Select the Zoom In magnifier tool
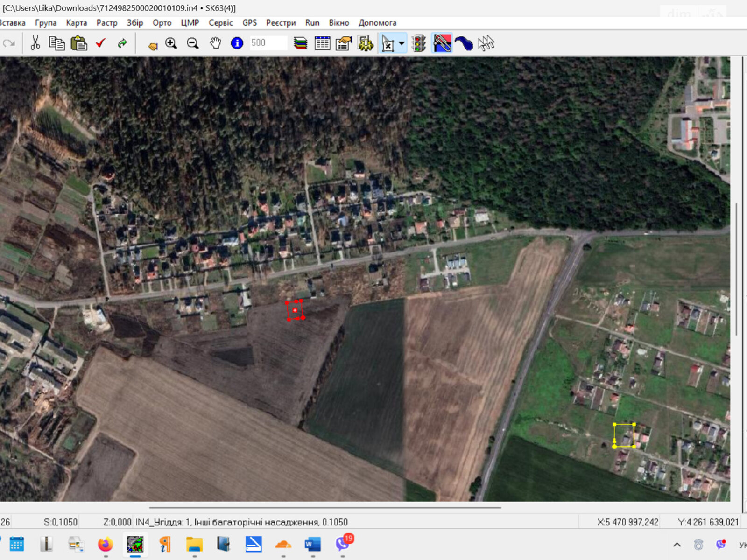 click(171, 43)
